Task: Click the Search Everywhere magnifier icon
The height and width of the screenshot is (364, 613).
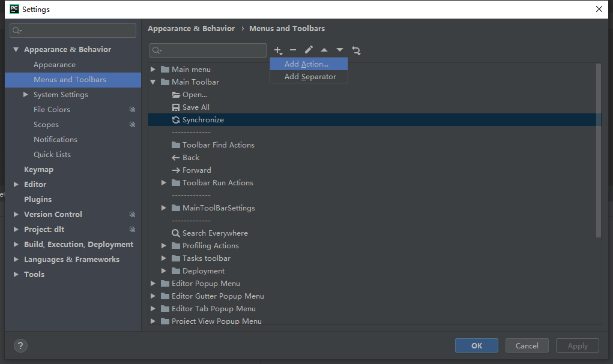Action: click(x=176, y=233)
